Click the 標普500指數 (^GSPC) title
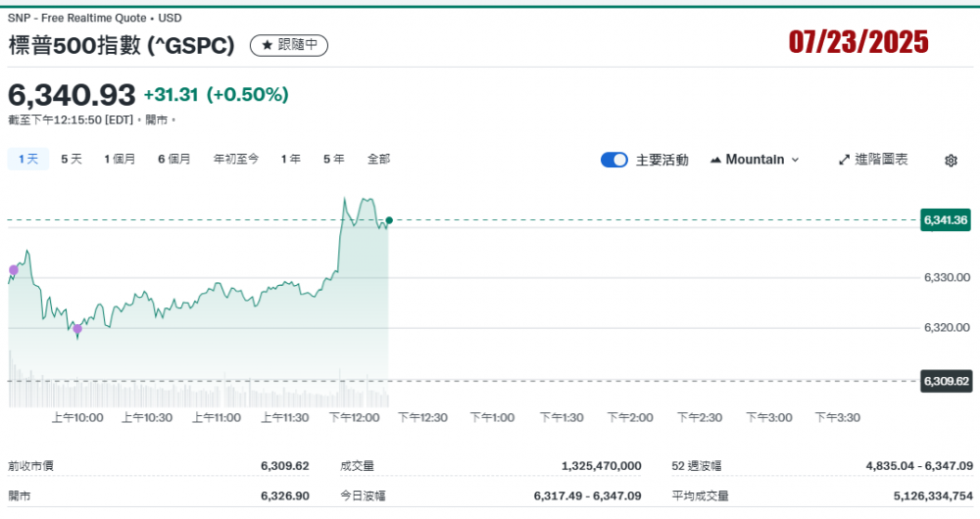The image size is (980, 519). [x=122, y=46]
